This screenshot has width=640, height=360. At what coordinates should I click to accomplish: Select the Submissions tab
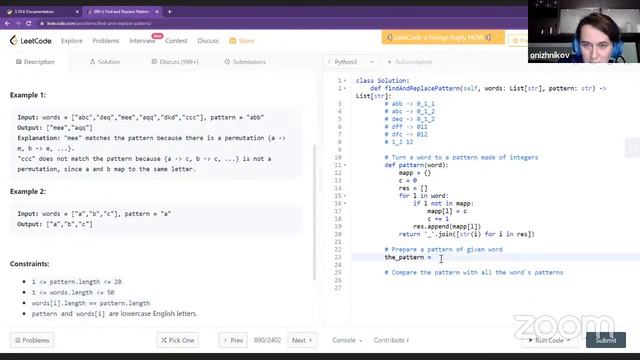click(x=245, y=62)
